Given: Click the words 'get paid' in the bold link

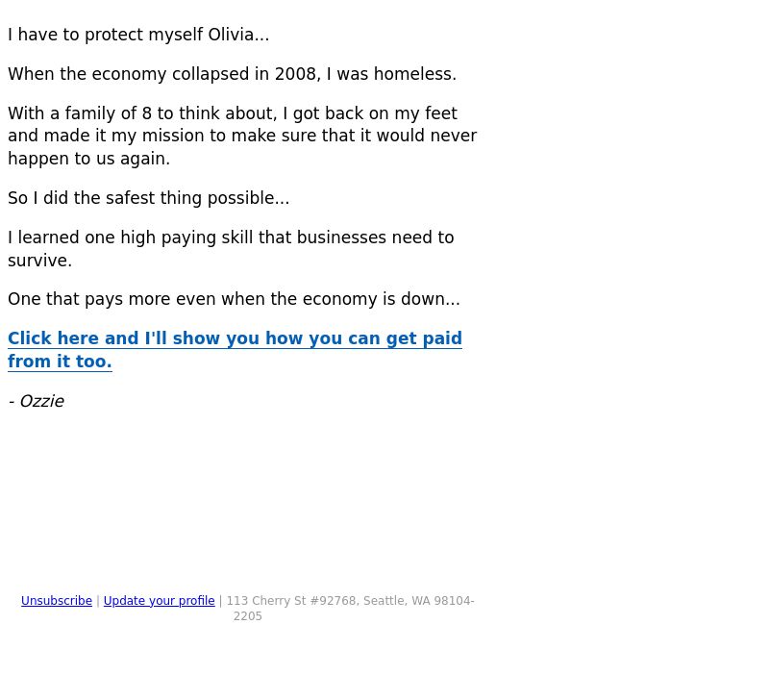Looking at the screenshot, I should pos(424,338).
